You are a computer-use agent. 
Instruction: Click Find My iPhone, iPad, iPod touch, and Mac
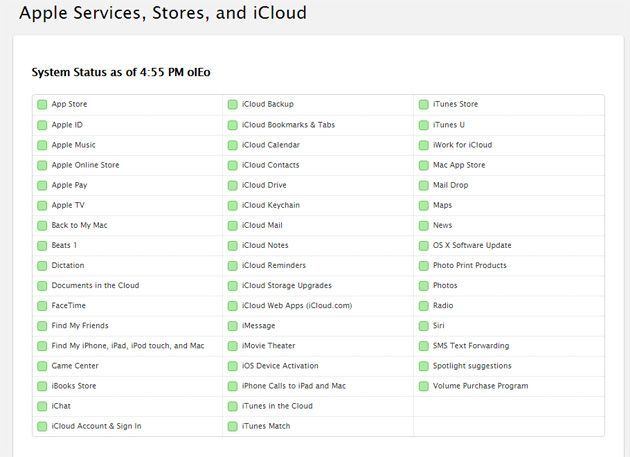click(x=127, y=346)
